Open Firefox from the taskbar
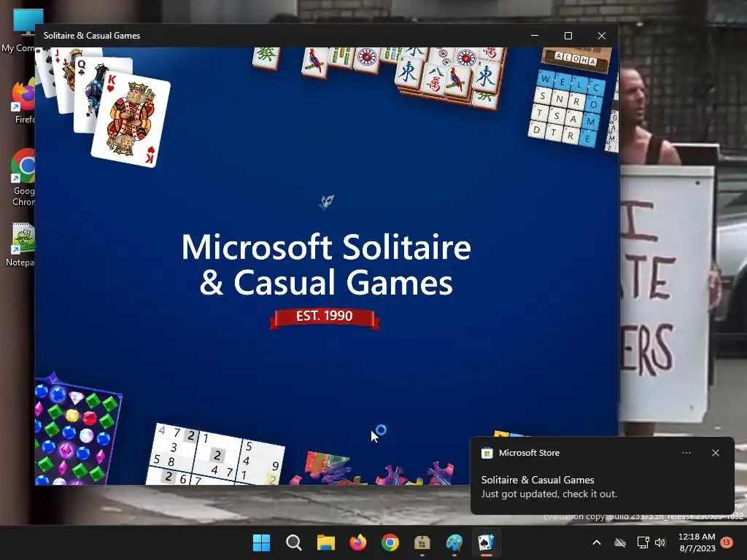 (357, 542)
